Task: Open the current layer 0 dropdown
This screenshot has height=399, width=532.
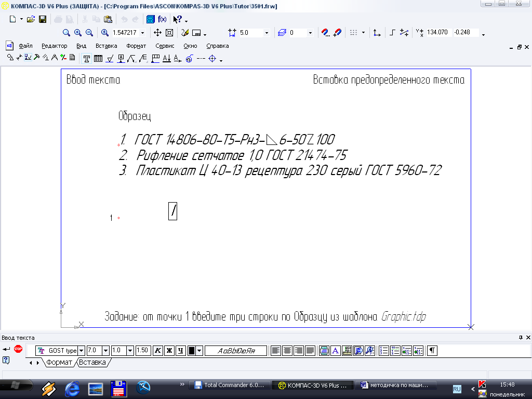Action: click(x=310, y=33)
